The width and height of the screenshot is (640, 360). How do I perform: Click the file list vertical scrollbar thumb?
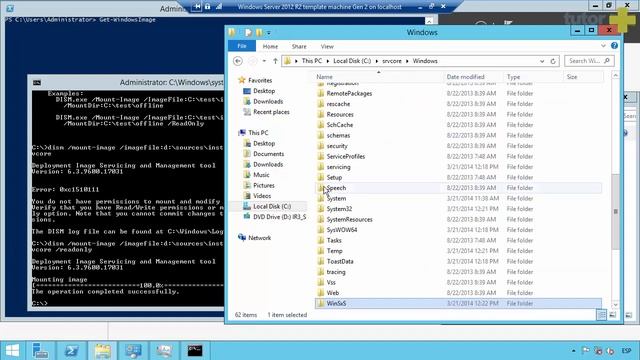pos(616,211)
